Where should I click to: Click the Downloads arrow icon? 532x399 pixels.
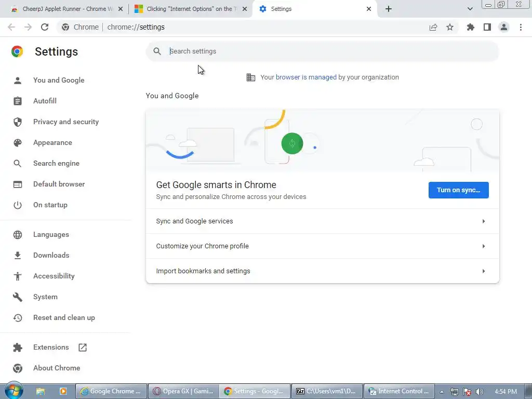point(18,256)
